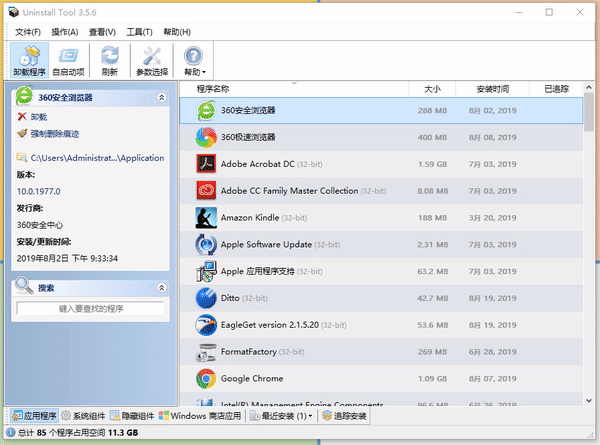Switch to the 应用程序 tab
This screenshot has width=600, height=445.
[x=34, y=416]
